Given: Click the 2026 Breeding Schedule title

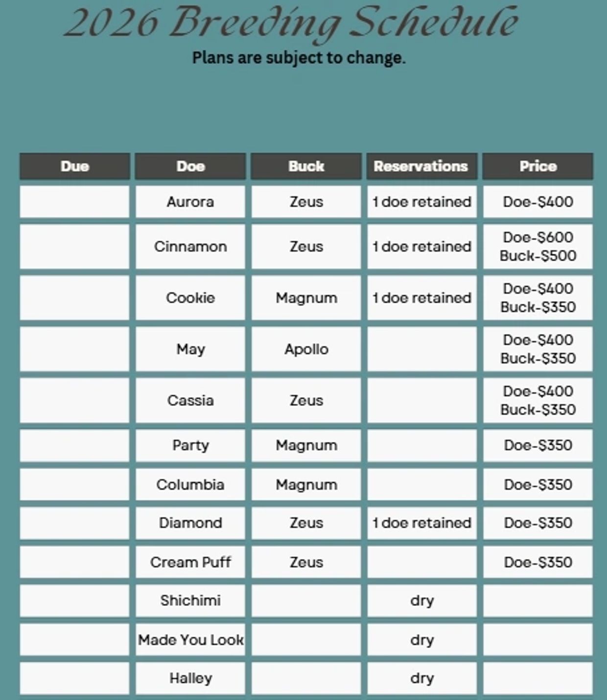Looking at the screenshot, I should (x=292, y=23).
